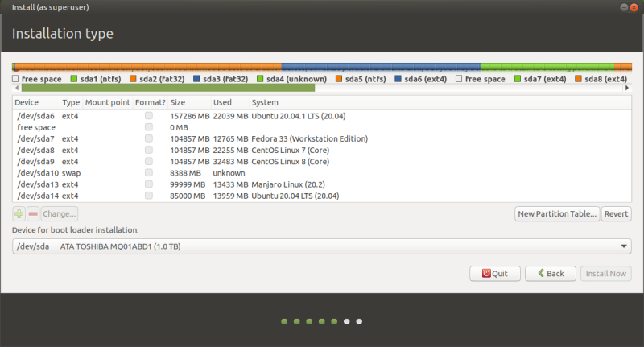Toggle format checkbox for /dev/sda14
The width and height of the screenshot is (644, 347).
(x=149, y=196)
